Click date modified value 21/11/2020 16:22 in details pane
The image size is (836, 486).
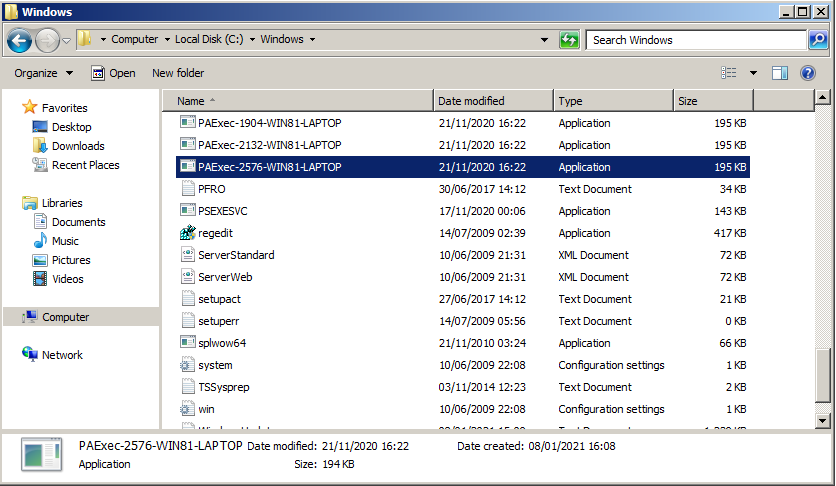(365, 446)
